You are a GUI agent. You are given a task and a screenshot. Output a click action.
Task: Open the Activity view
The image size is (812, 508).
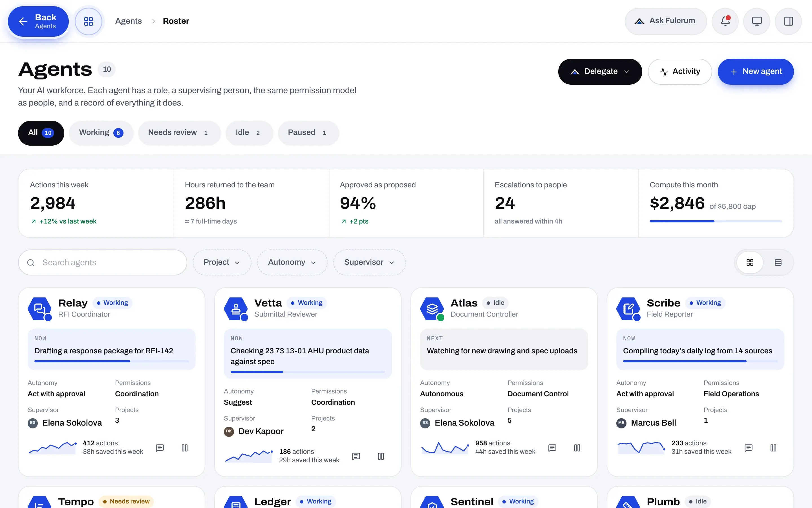[679, 72]
